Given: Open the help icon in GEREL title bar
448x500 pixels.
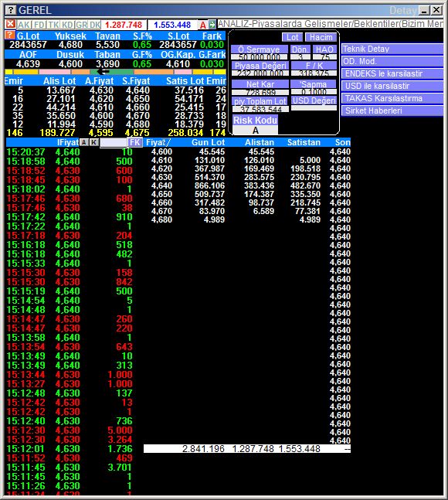Looking at the screenshot, I should [x=11, y=10].
